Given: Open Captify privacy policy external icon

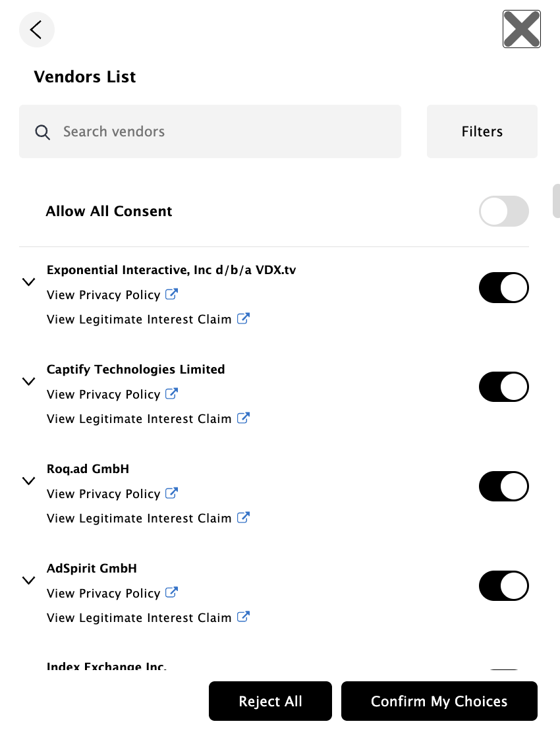Looking at the screenshot, I should pos(171,394).
